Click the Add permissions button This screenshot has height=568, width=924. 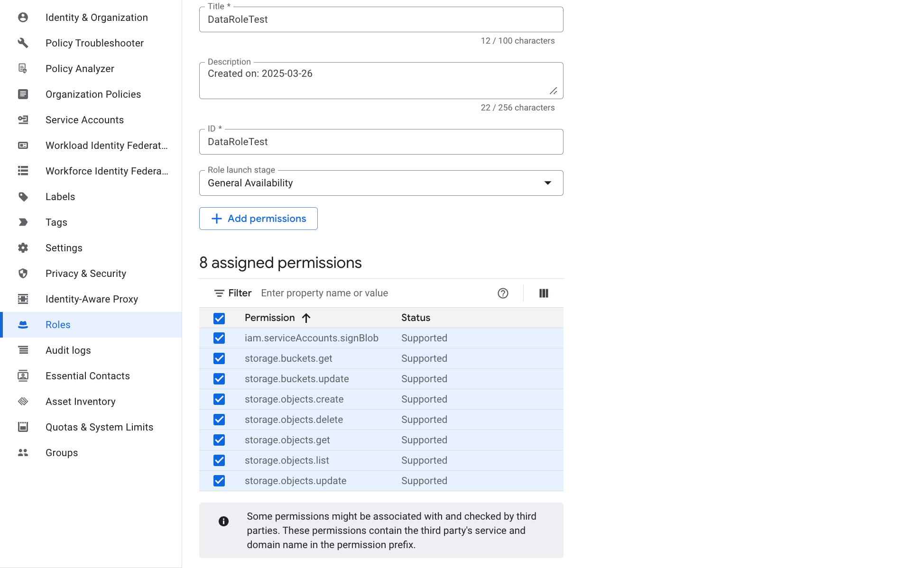(258, 219)
